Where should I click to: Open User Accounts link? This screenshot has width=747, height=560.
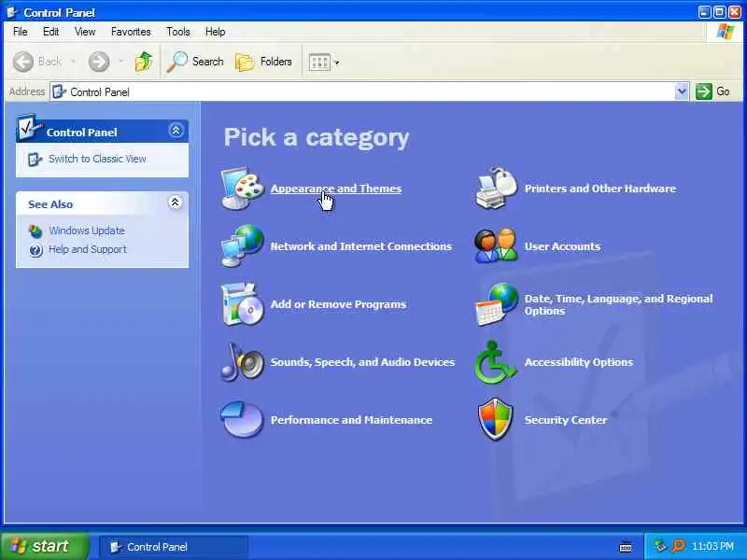click(x=563, y=246)
